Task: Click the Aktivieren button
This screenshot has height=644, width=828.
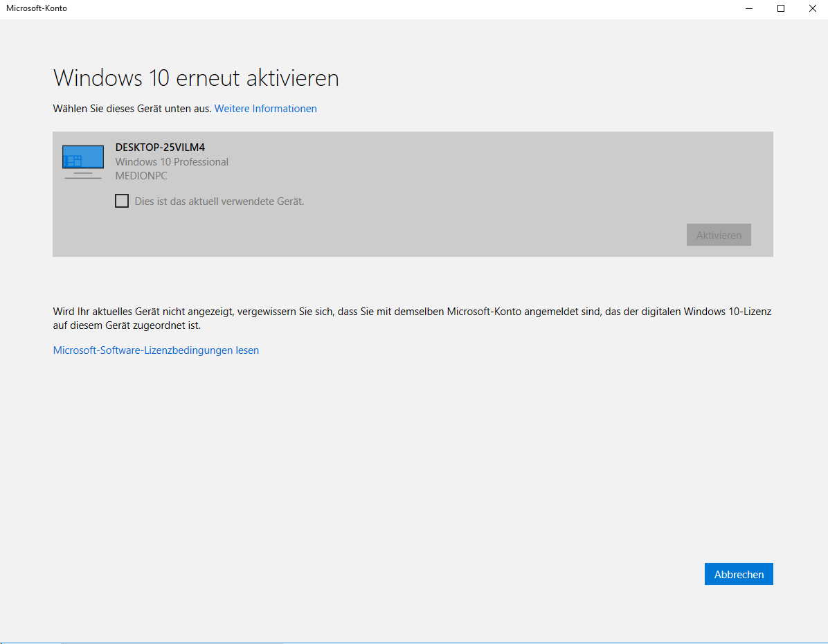Action: 719,235
